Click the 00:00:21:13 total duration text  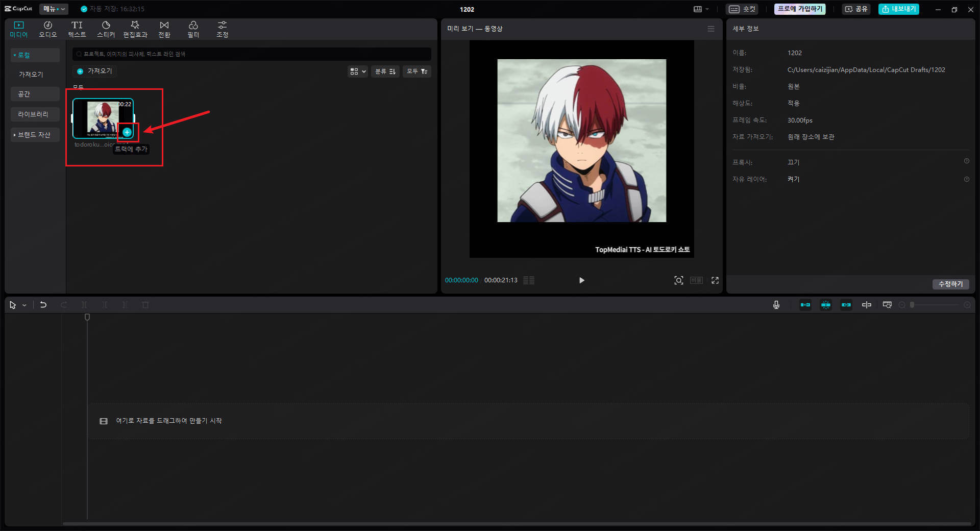point(501,280)
